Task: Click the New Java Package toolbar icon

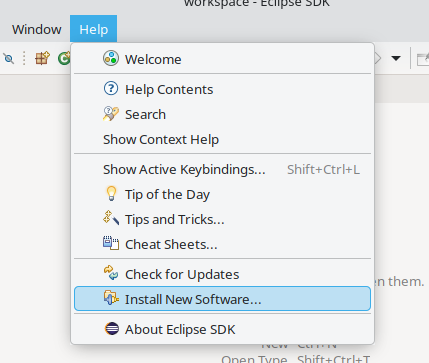Action: point(42,59)
